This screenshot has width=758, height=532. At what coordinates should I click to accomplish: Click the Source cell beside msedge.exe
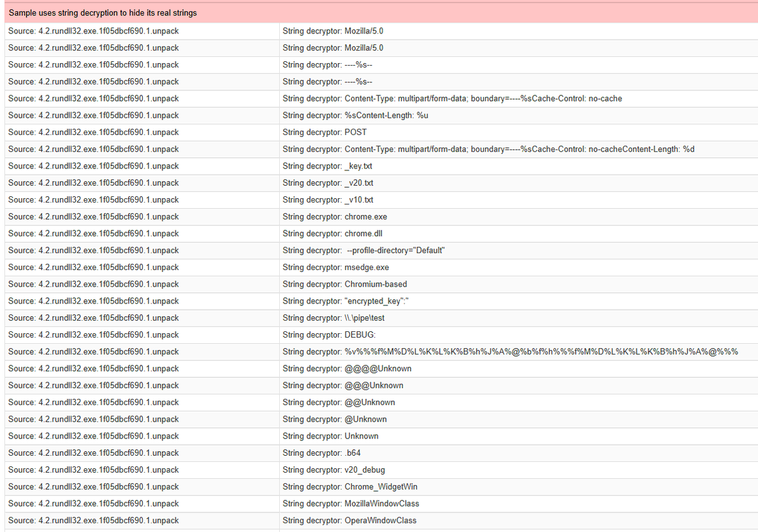click(x=141, y=268)
